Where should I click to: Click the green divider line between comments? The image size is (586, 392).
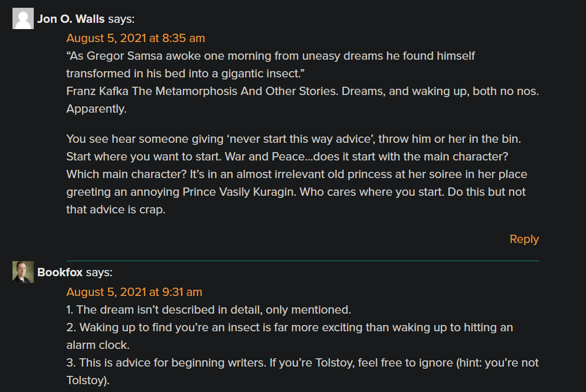click(x=302, y=260)
